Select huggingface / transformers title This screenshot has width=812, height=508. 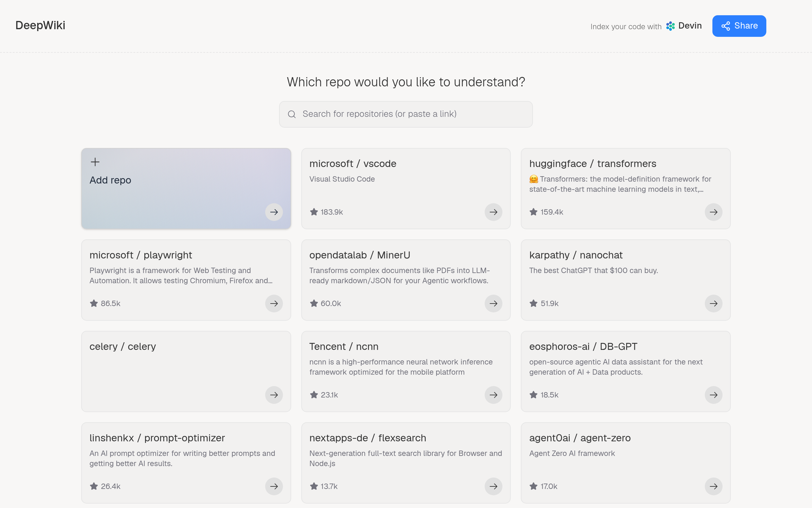click(x=593, y=164)
